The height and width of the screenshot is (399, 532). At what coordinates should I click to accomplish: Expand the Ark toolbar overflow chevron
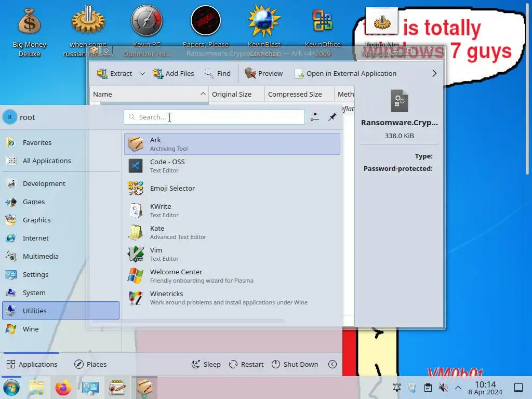(434, 73)
